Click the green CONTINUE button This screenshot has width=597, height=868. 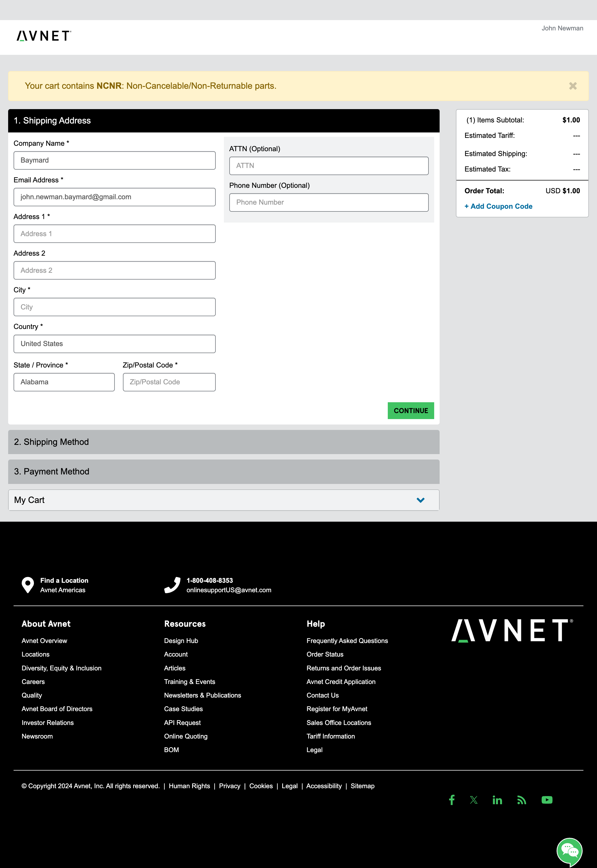point(411,410)
